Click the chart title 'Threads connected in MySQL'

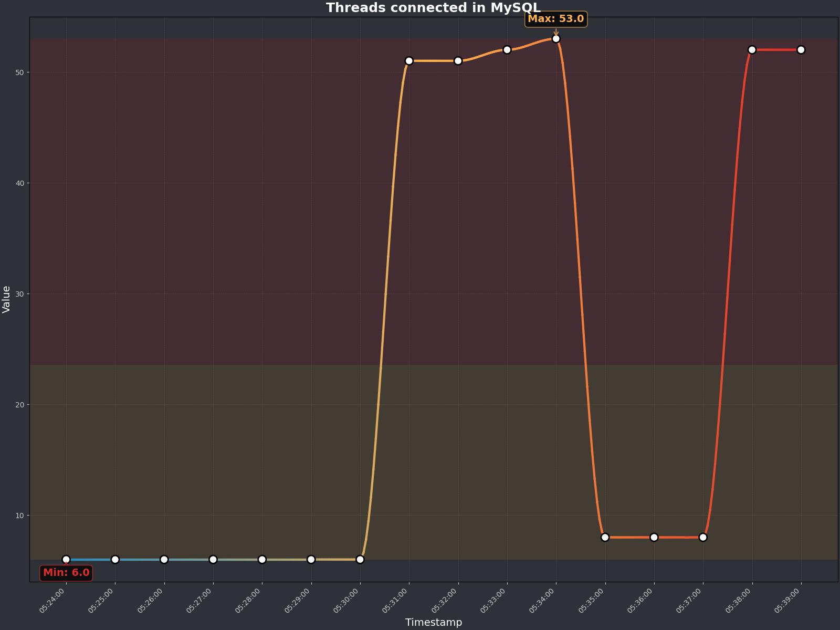click(433, 8)
